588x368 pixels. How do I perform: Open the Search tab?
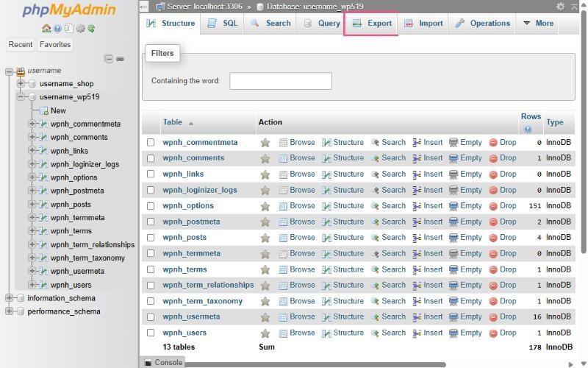click(x=270, y=24)
